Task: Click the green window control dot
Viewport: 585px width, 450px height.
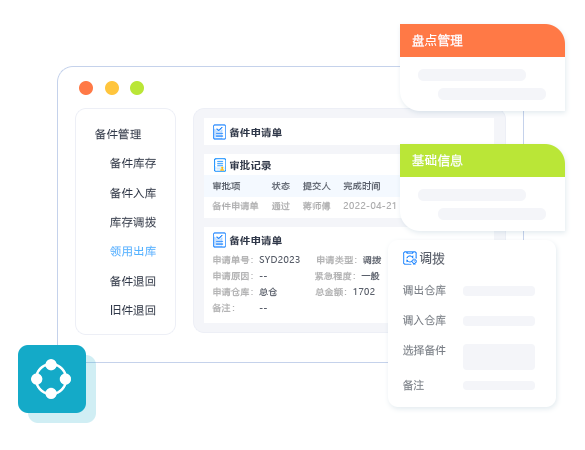Action: [137, 88]
